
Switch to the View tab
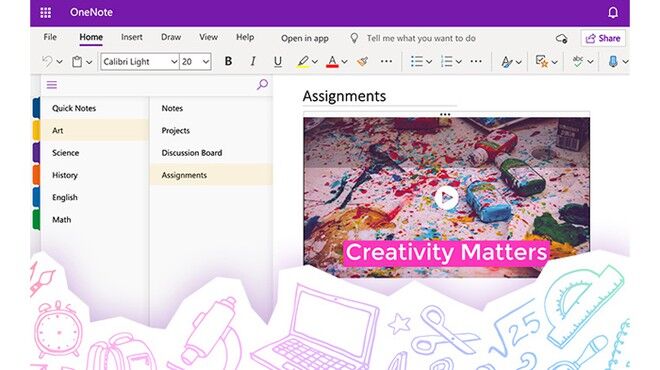208,37
